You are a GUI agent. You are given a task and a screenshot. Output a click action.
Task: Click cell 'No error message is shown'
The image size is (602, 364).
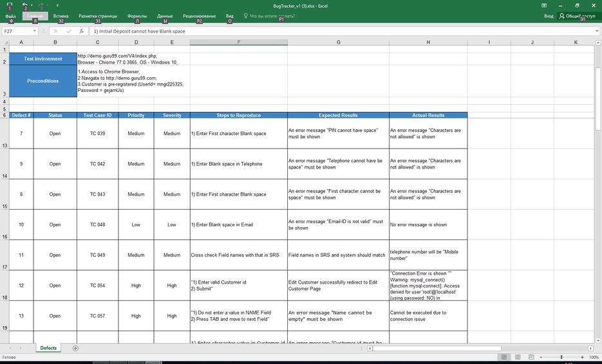428,225
